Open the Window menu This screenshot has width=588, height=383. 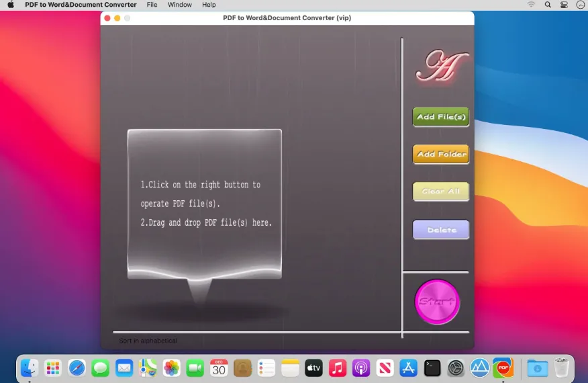(180, 5)
